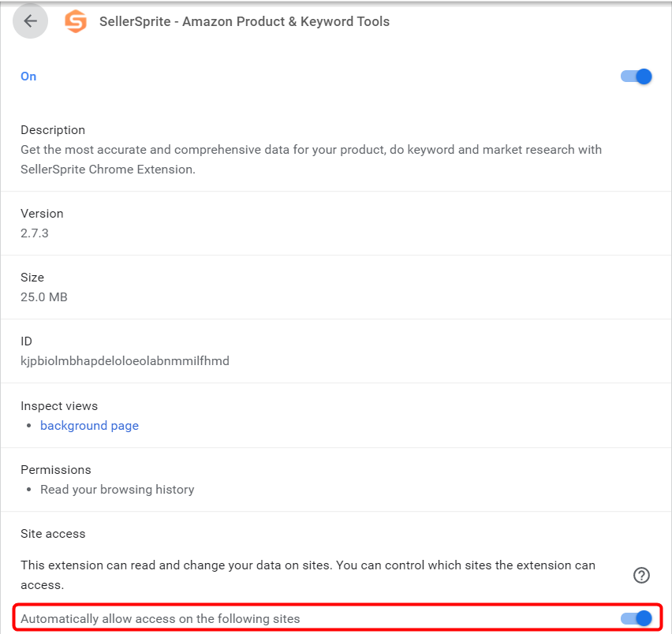The height and width of the screenshot is (634, 672).
Task: Click the Site access heading
Action: click(53, 534)
